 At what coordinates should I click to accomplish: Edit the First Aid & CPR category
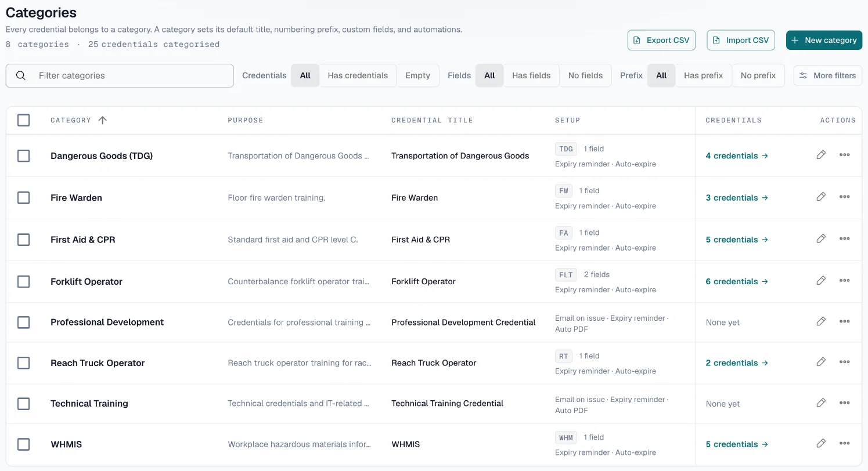(821, 238)
